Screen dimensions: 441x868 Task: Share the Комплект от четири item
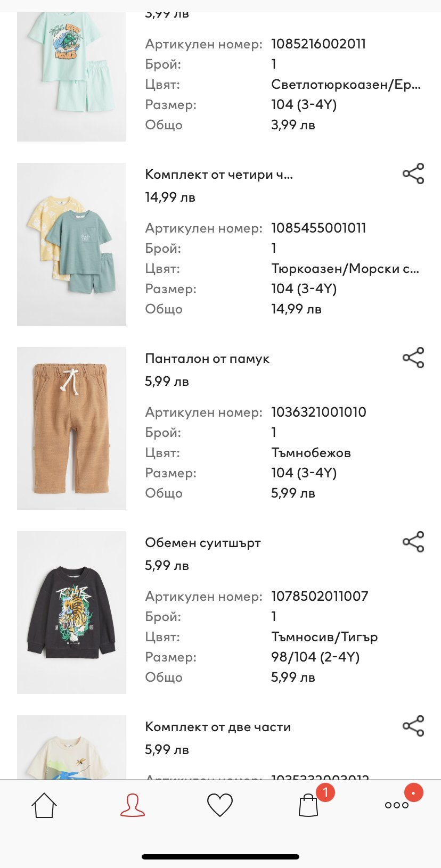click(413, 173)
